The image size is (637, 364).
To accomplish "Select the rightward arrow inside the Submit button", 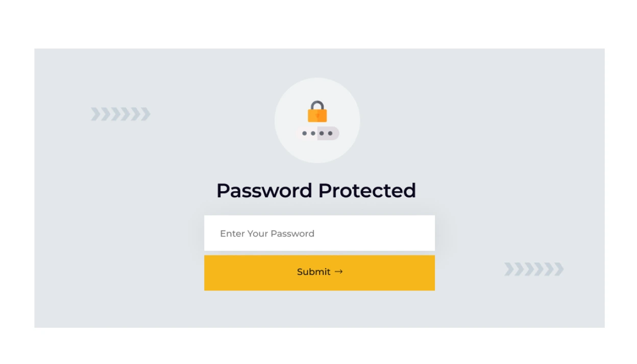I will [339, 272].
